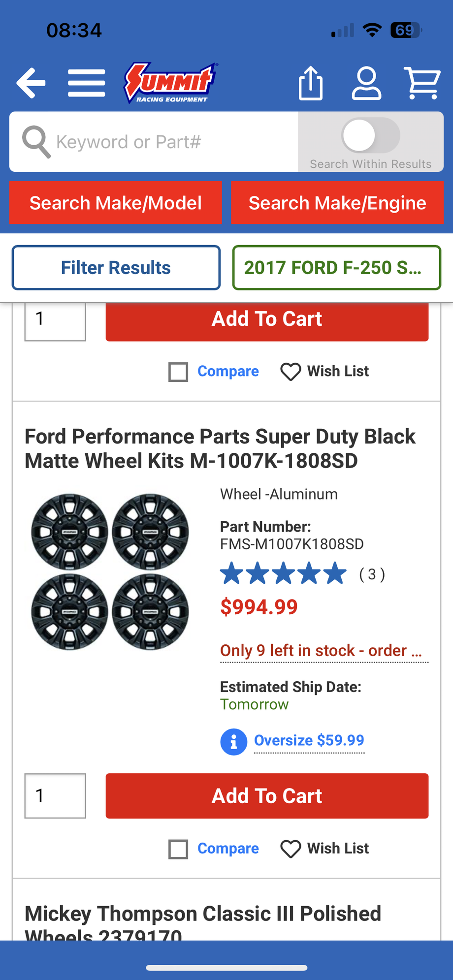The height and width of the screenshot is (980, 453).
Task: Tap Add To Cart for Ford wheels
Action: [x=267, y=796]
